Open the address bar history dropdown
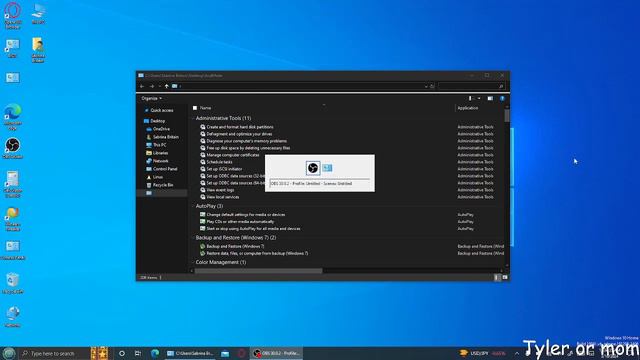Screen dimensions: 640x360 [426, 86]
